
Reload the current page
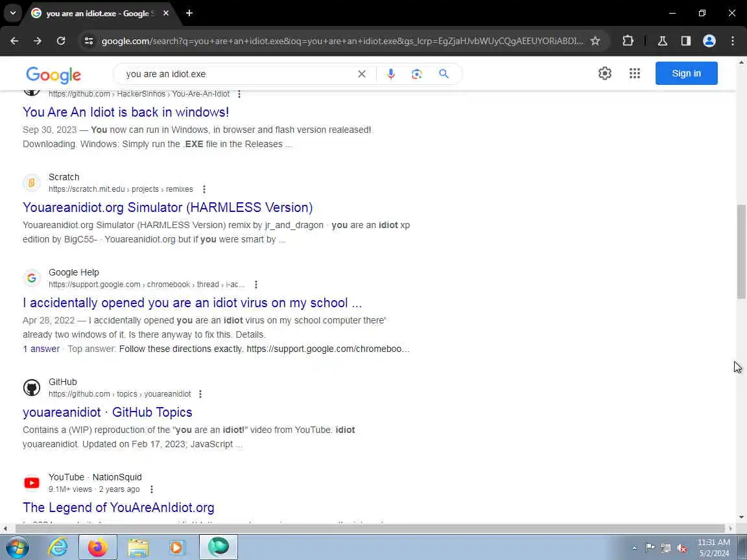[x=61, y=41]
